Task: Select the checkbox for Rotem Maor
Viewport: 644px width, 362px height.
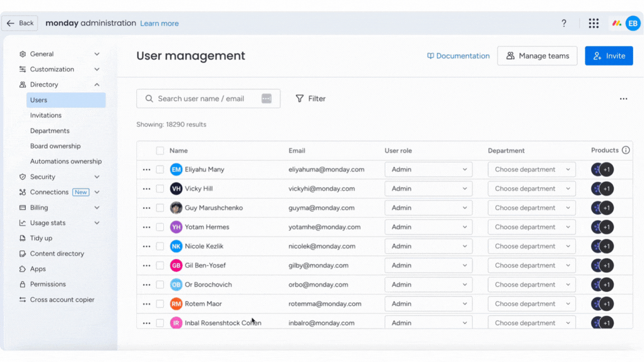Action: pos(160,304)
